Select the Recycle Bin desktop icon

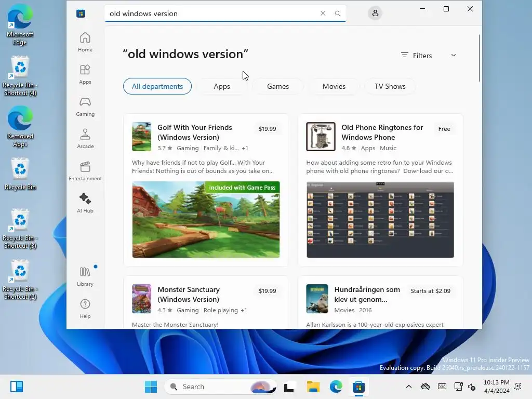[x=20, y=174]
